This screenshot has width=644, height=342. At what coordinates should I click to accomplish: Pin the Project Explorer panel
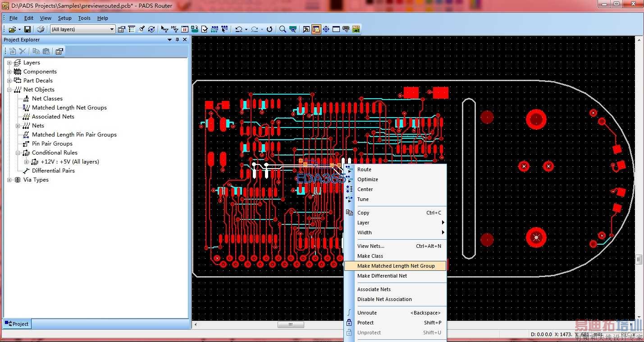[x=177, y=40]
